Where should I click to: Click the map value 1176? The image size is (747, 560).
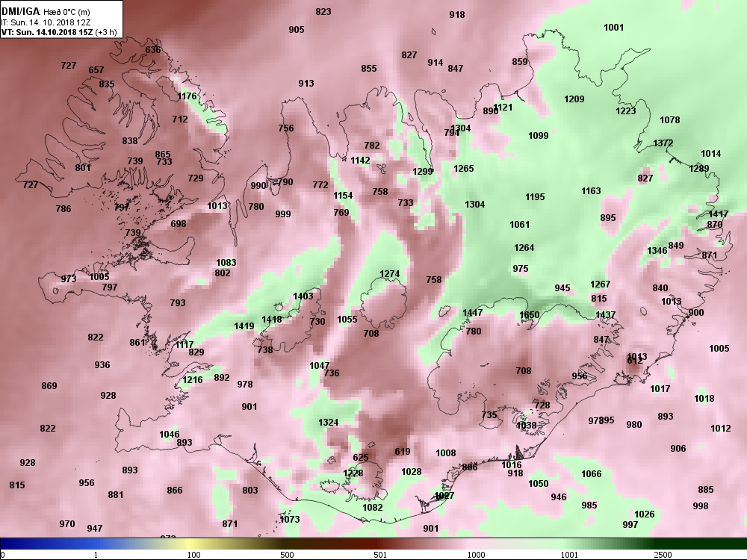[187, 96]
